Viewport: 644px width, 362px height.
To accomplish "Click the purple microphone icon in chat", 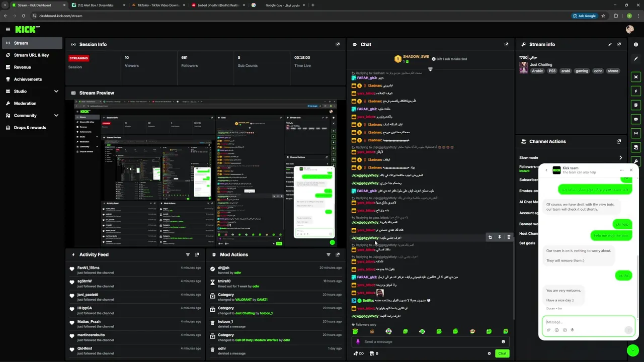I will point(358,341).
